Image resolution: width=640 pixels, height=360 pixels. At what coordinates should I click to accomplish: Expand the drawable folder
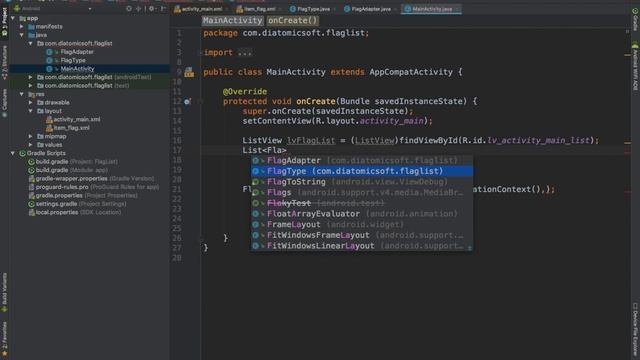(31, 102)
